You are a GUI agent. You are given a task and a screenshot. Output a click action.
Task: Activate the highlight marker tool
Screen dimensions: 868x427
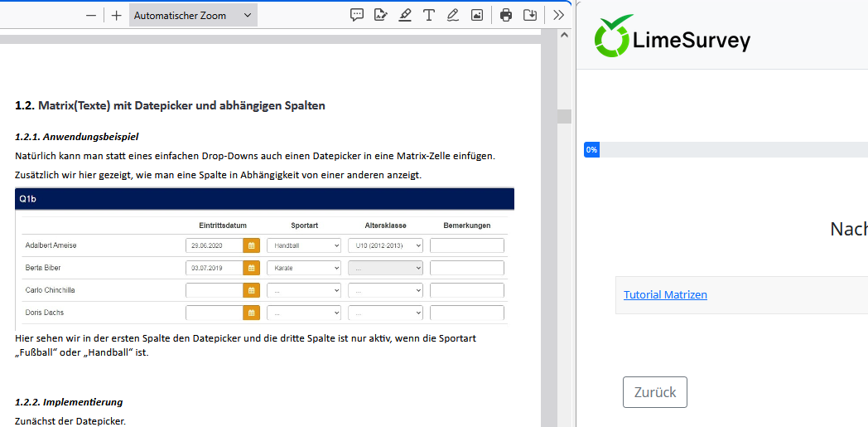pyautogui.click(x=405, y=15)
